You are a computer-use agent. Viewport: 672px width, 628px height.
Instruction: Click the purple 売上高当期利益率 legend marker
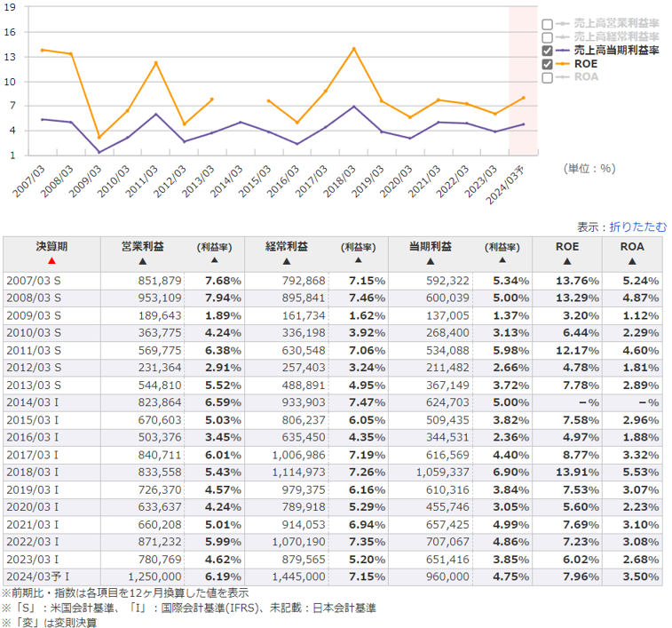click(563, 51)
